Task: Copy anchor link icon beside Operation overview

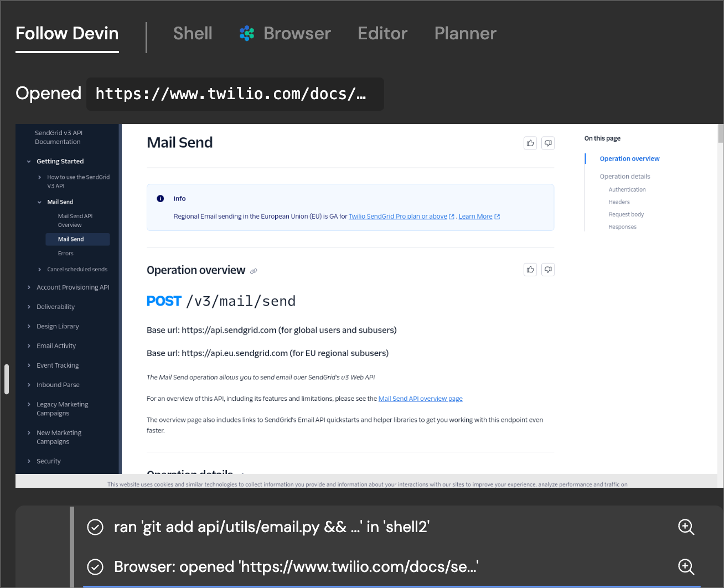Action: [x=254, y=271]
